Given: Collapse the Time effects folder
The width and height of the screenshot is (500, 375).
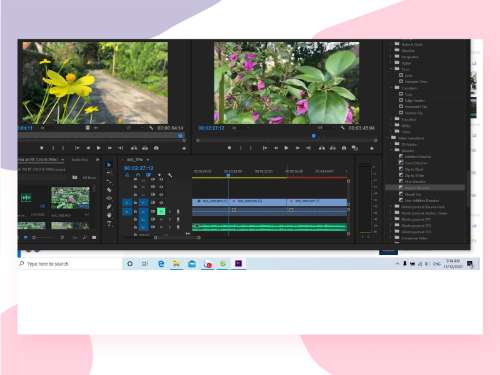Looking at the screenshot, I should tap(391, 69).
